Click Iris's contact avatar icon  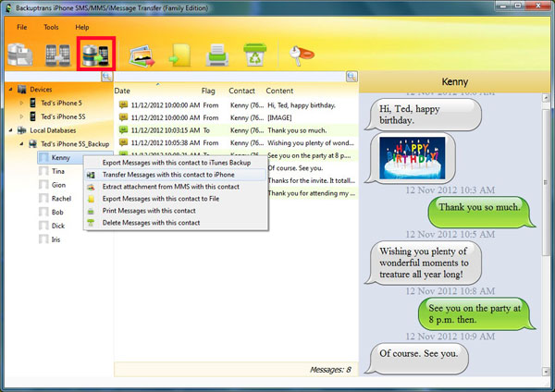coord(43,239)
